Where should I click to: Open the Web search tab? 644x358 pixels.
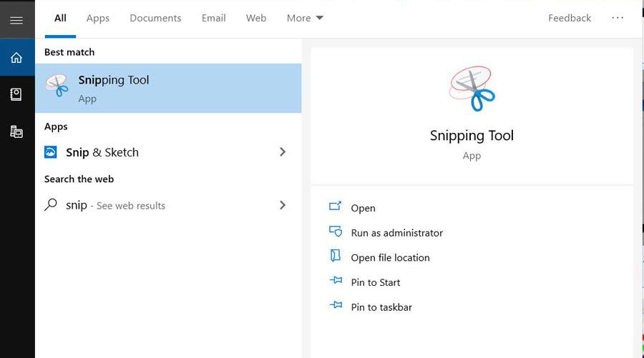(x=256, y=18)
